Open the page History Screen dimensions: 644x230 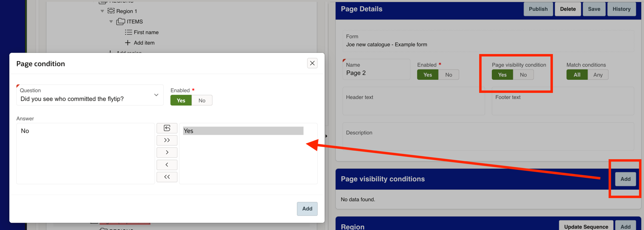[621, 9]
